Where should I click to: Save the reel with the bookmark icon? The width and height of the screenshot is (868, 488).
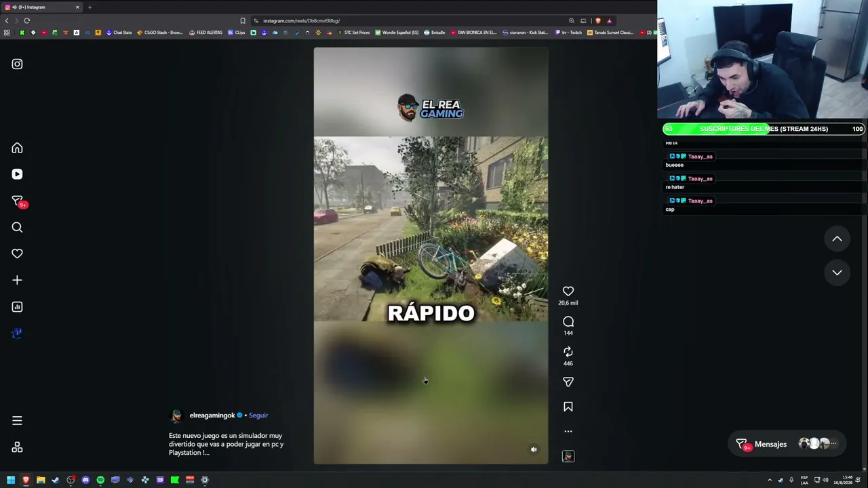(568, 407)
